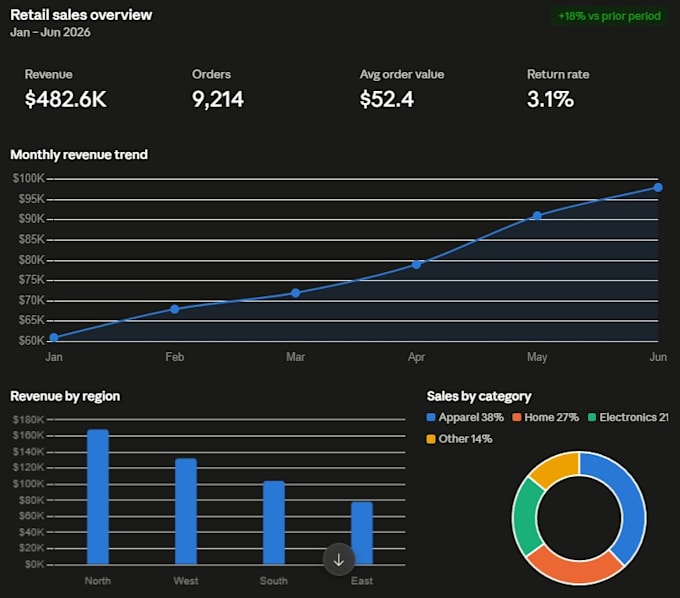
Task: Click the North region bar
Action: tap(98, 497)
